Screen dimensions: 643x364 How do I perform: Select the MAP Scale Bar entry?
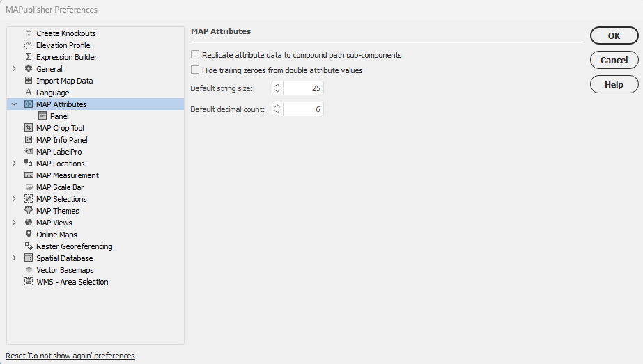[60, 187]
